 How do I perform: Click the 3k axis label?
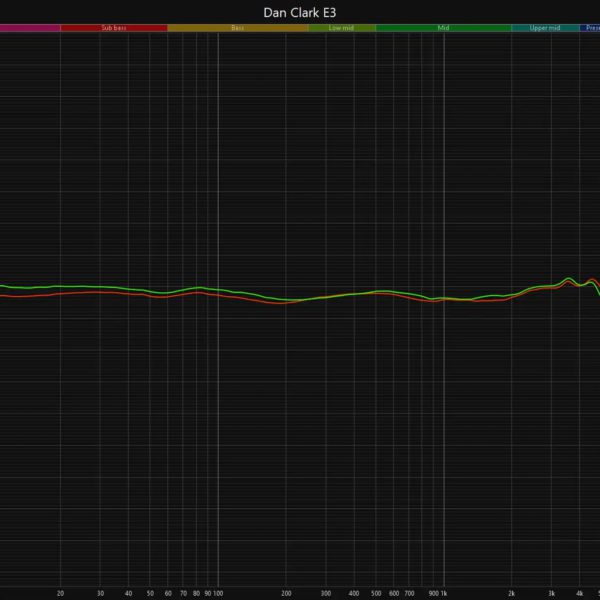551,593
